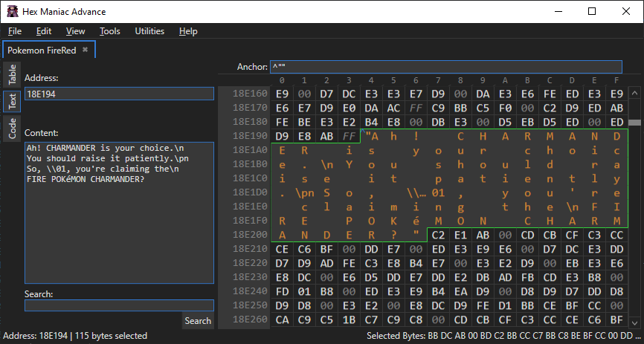The width and height of the screenshot is (644, 344).
Task: Click the \pn cell in row 18E1D0
Action: tap(304, 192)
